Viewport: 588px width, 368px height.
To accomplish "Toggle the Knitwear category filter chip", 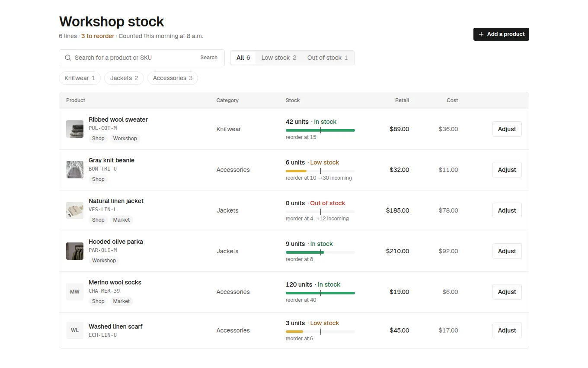I will [x=80, y=78].
